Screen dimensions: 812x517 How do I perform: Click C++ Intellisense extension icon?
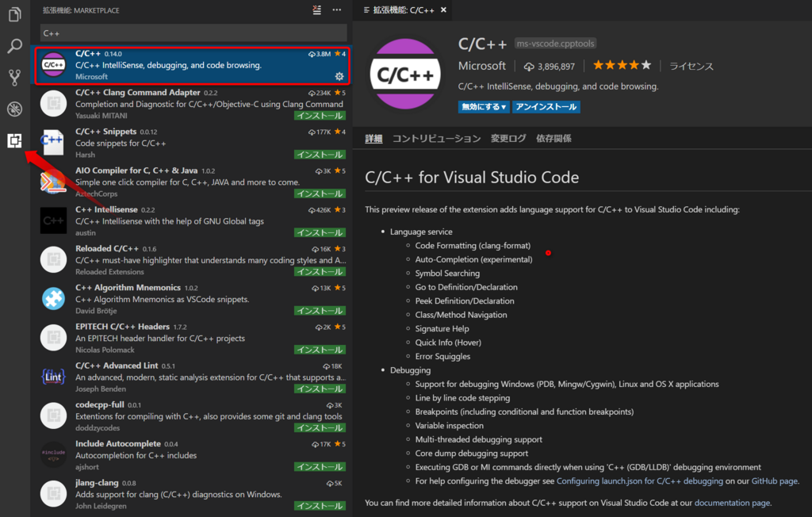[x=53, y=220]
